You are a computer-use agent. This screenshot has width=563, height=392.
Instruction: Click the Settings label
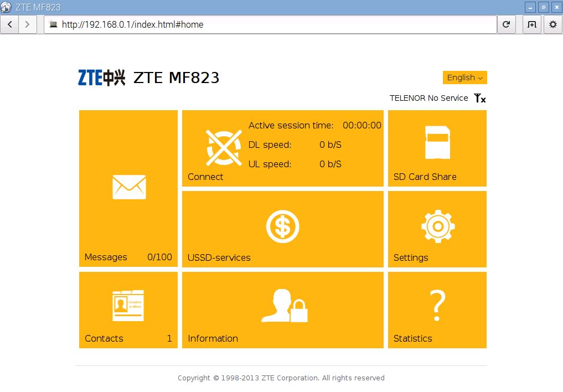pyautogui.click(x=411, y=257)
